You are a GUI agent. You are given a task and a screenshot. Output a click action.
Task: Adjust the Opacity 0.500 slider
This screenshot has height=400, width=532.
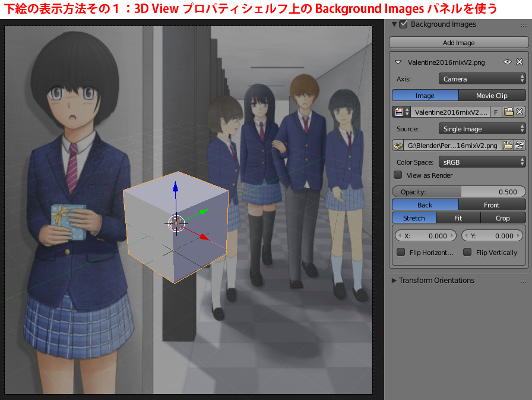(459, 192)
